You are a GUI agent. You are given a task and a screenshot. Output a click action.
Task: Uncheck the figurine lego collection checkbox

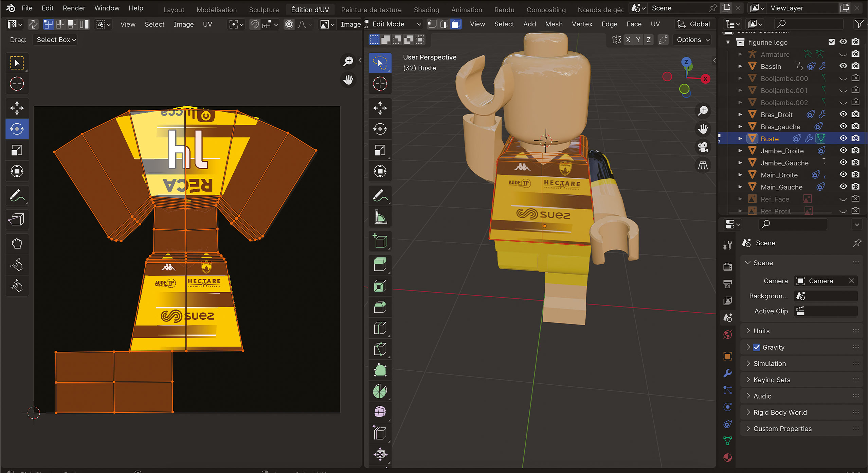pos(831,42)
